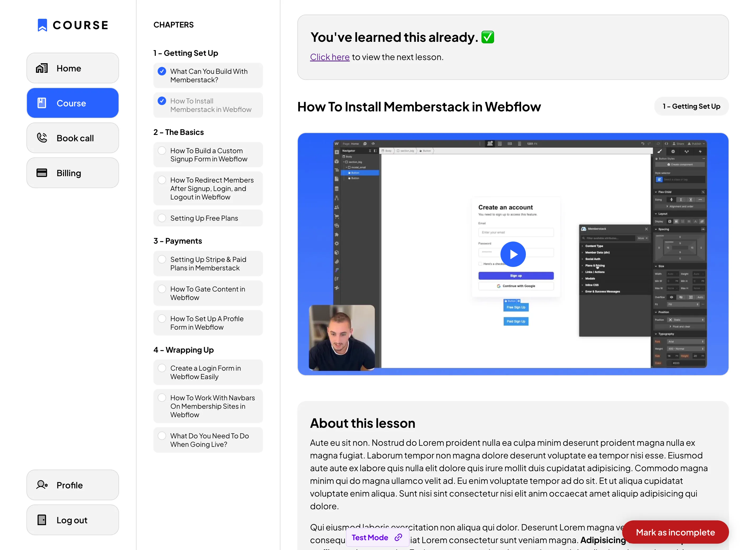Collapse the Wrapping Up chapter
The height and width of the screenshot is (550, 756).
tap(183, 350)
